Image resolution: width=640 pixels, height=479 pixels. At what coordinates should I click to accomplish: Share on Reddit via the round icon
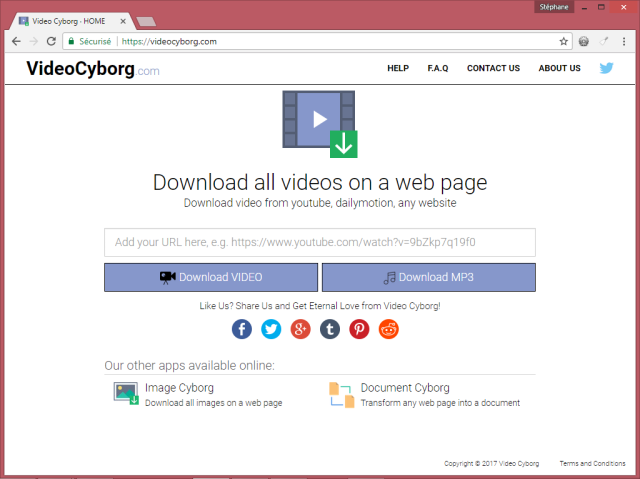[389, 329]
